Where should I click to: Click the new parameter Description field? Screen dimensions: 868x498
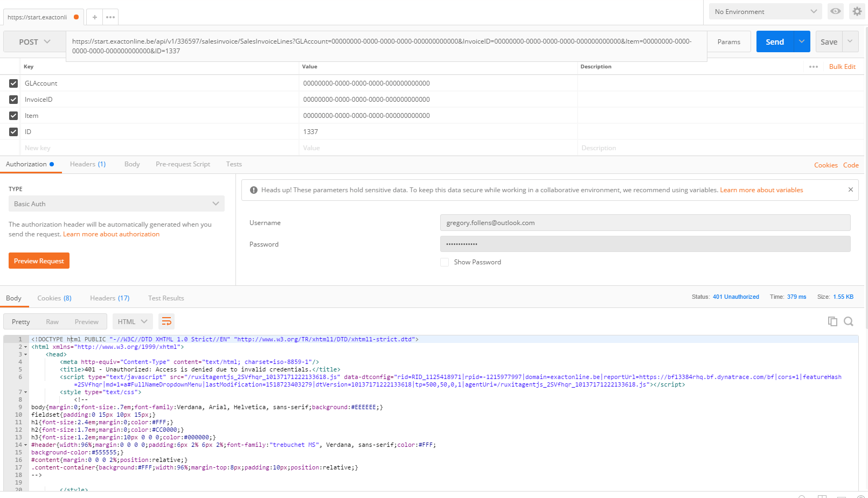coord(719,148)
